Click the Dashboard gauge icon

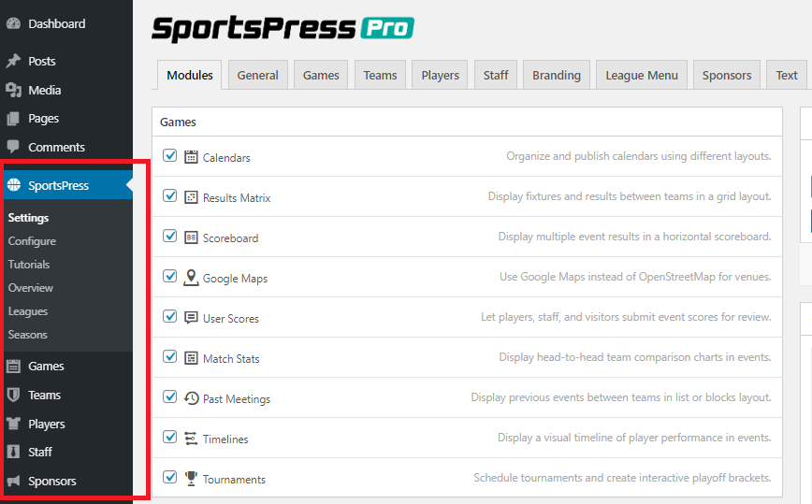coord(13,23)
